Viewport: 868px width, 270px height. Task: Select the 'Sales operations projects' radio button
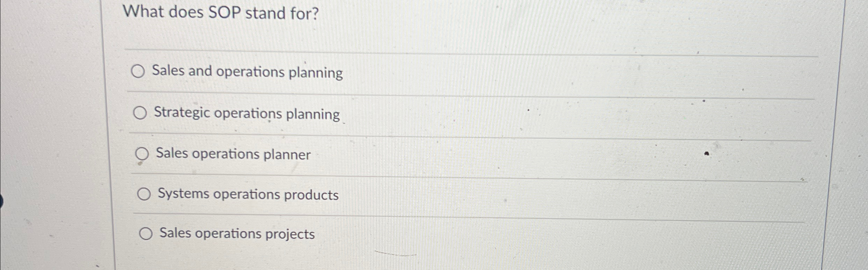tap(146, 233)
